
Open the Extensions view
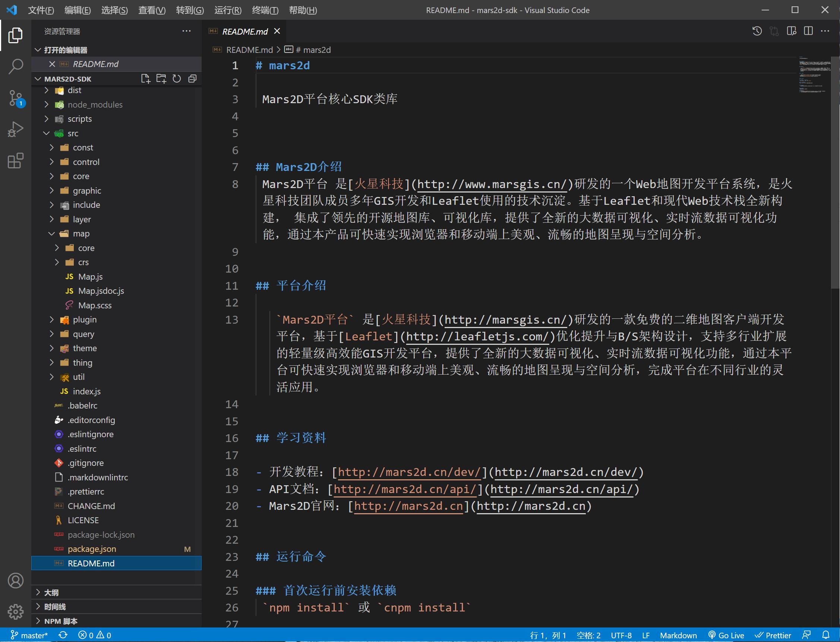tap(15, 160)
